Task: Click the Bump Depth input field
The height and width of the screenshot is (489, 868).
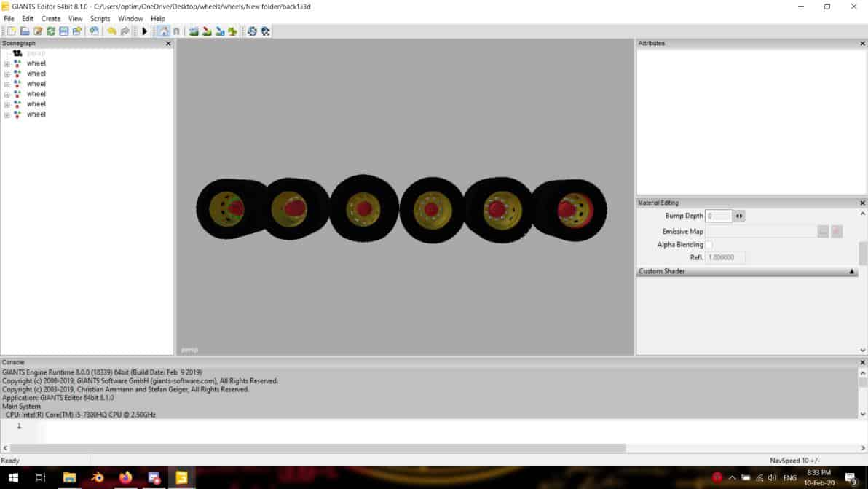Action: click(719, 216)
